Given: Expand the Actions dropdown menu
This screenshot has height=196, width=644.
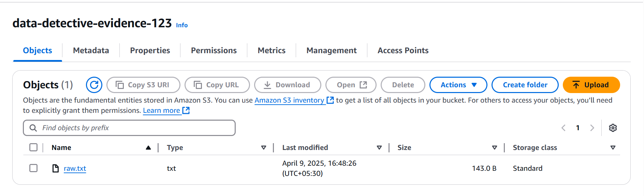Looking at the screenshot, I should pyautogui.click(x=458, y=85).
